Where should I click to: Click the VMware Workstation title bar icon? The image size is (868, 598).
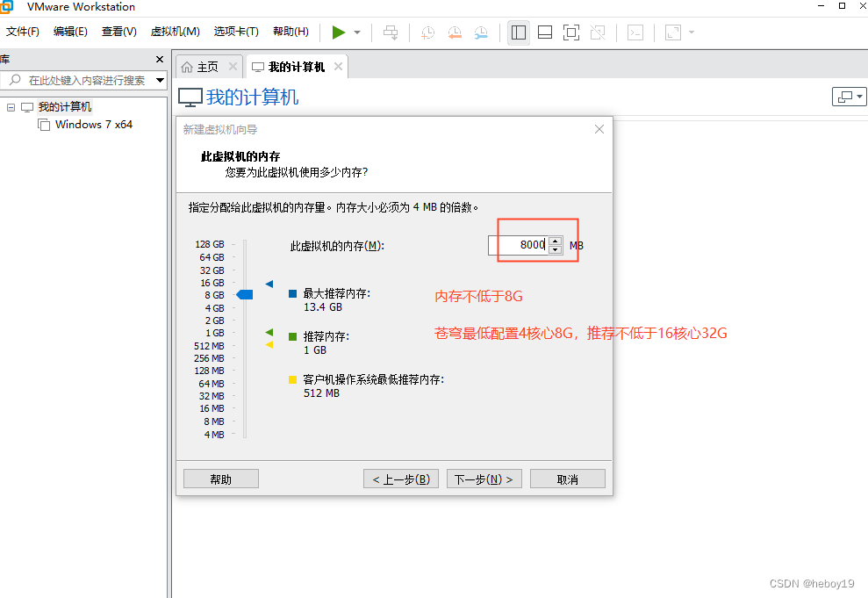6,7
